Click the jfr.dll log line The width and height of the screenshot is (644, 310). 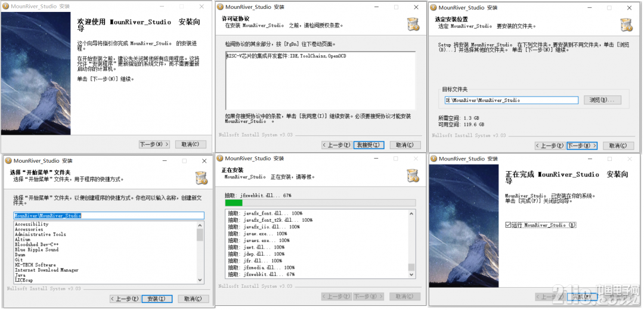tap(255, 261)
